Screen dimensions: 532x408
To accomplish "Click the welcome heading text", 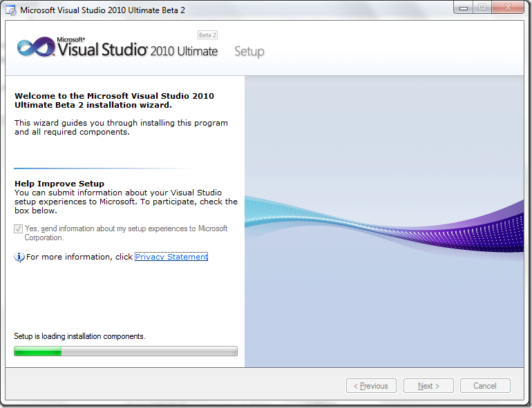I will click(114, 100).
